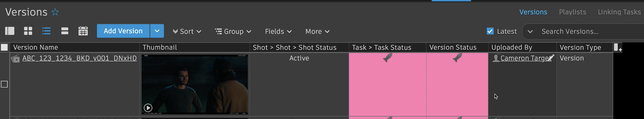This screenshot has width=644, height=119.
Task: Open the calendar view
Action: pos(83,31)
